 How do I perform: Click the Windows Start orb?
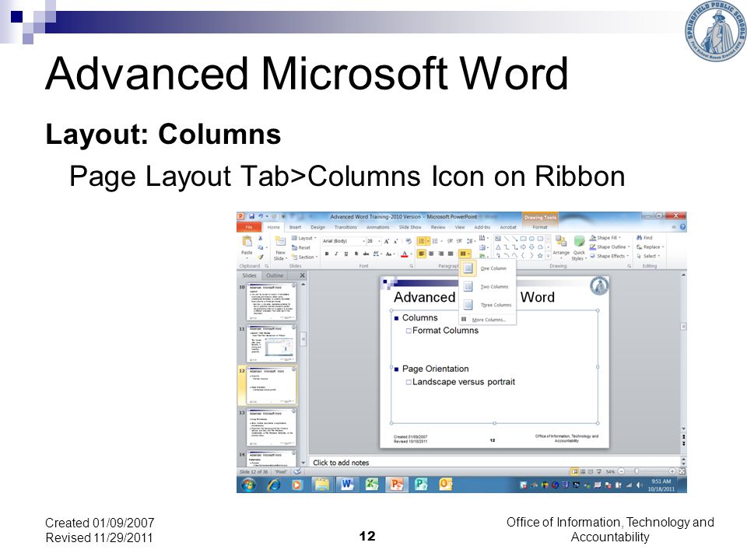[x=248, y=485]
